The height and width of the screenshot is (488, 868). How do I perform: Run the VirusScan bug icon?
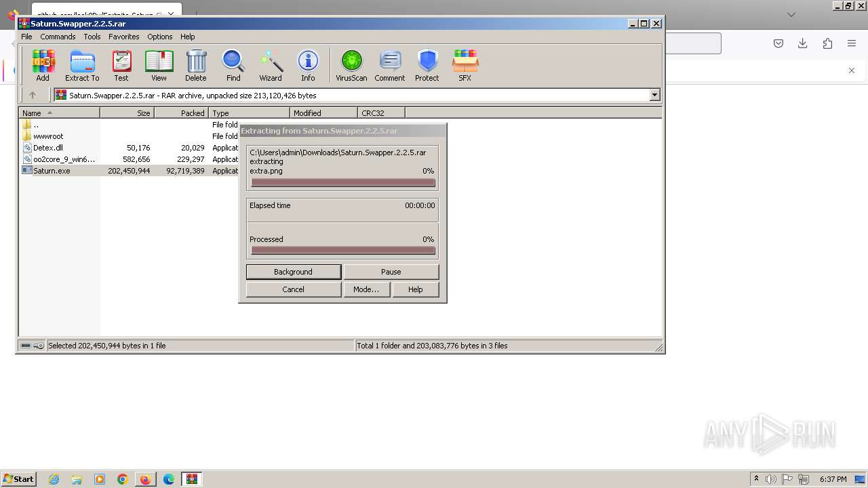(351, 66)
